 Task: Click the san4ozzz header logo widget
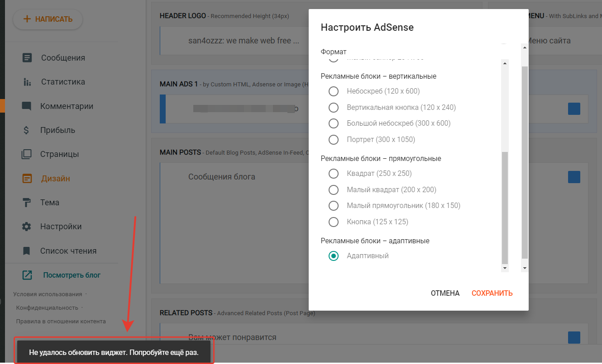pyautogui.click(x=244, y=41)
